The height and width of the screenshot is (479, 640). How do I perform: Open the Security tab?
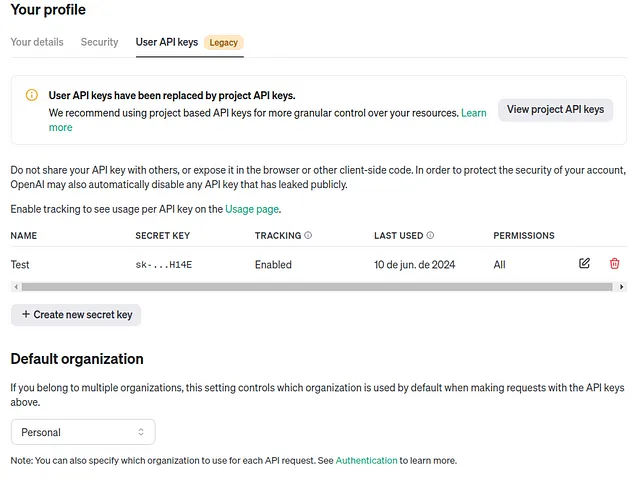tap(99, 42)
